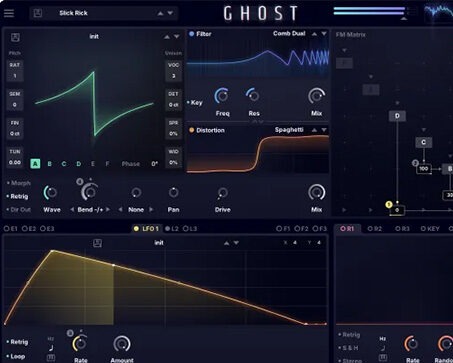
Task: Choose next filter type with down arrow
Action: [x=324, y=34]
